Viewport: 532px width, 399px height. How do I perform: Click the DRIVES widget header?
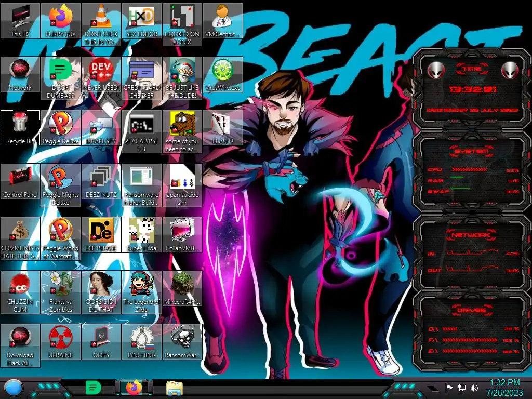point(471,310)
